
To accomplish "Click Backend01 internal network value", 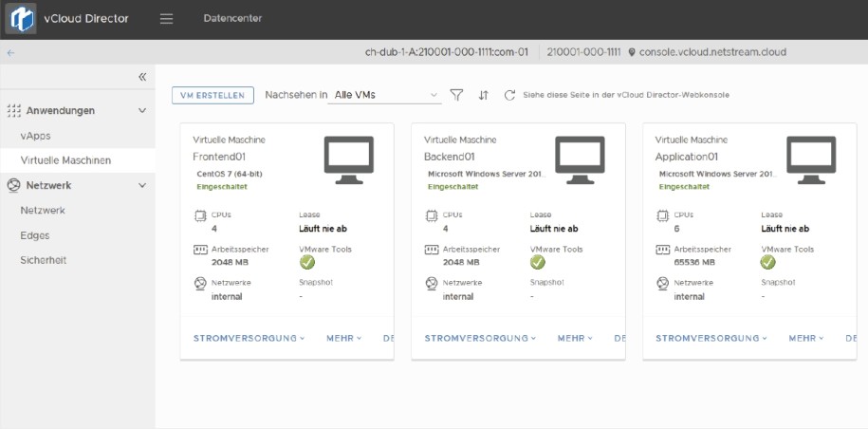I will [x=458, y=297].
